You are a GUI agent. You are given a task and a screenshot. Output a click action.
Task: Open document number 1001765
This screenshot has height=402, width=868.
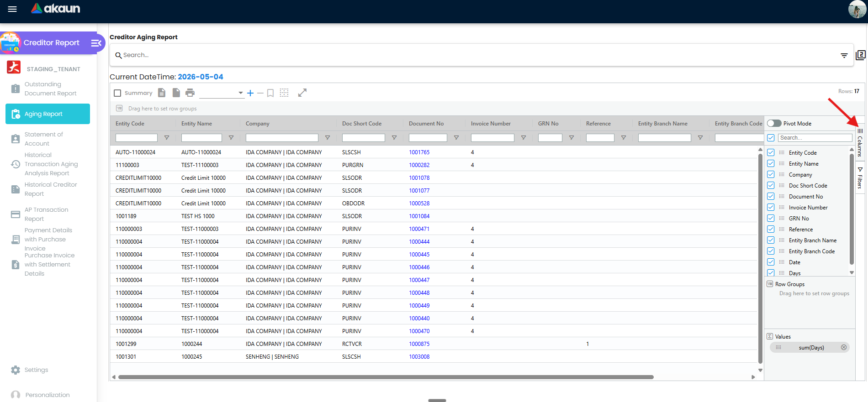click(x=419, y=152)
